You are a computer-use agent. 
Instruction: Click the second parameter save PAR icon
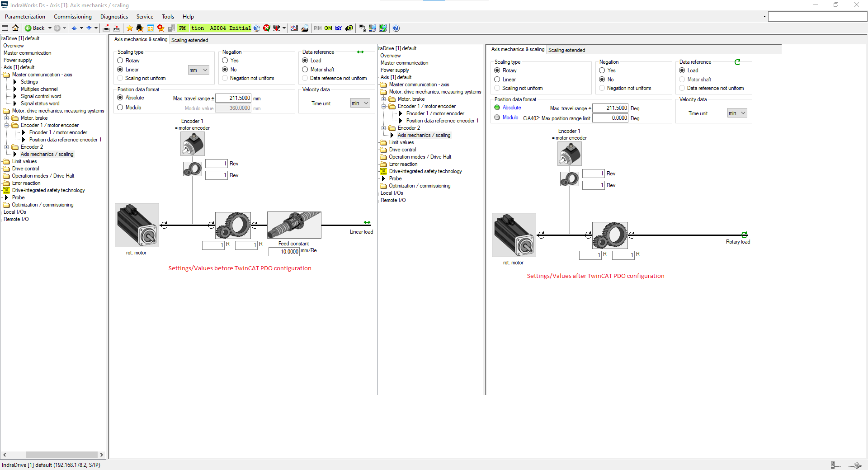[x=117, y=28]
